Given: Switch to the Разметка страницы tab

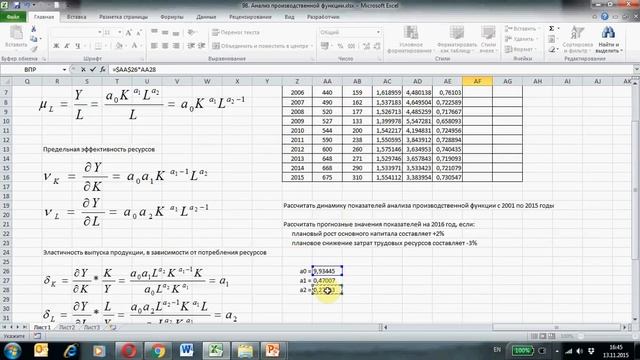Looking at the screenshot, I should coord(123,17).
